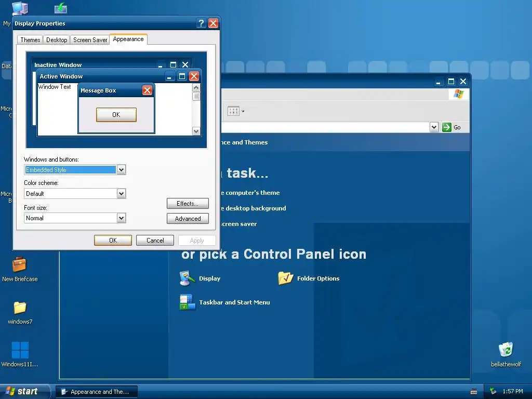This screenshot has height=399, width=532.
Task: Click the green Go arrow button
Action: pyautogui.click(x=447, y=127)
